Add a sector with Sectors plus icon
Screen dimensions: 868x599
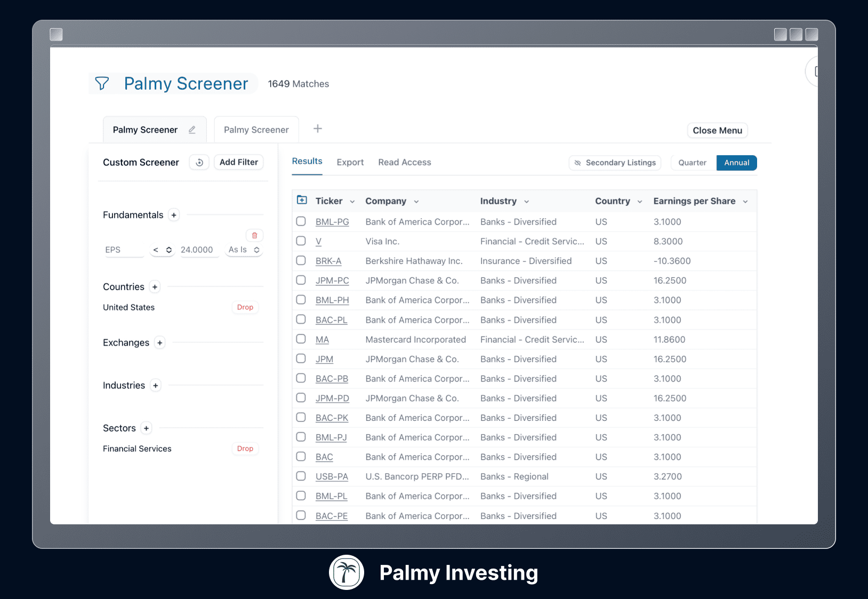[146, 428]
